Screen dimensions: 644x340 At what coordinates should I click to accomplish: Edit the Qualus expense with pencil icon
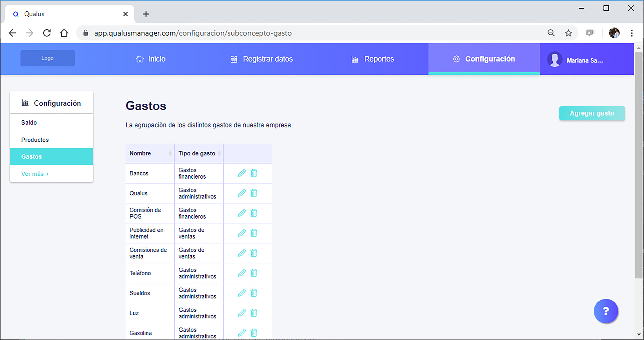242,193
